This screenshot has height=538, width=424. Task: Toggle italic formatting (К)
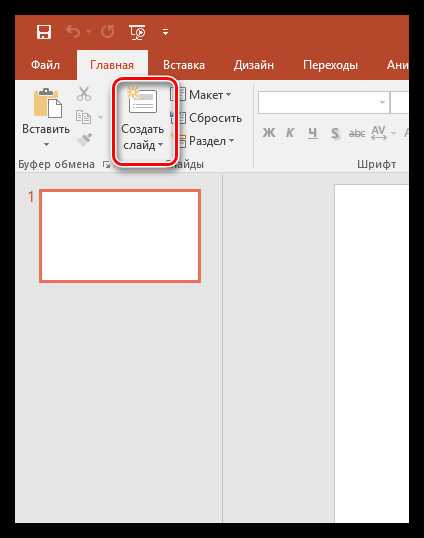(x=290, y=132)
